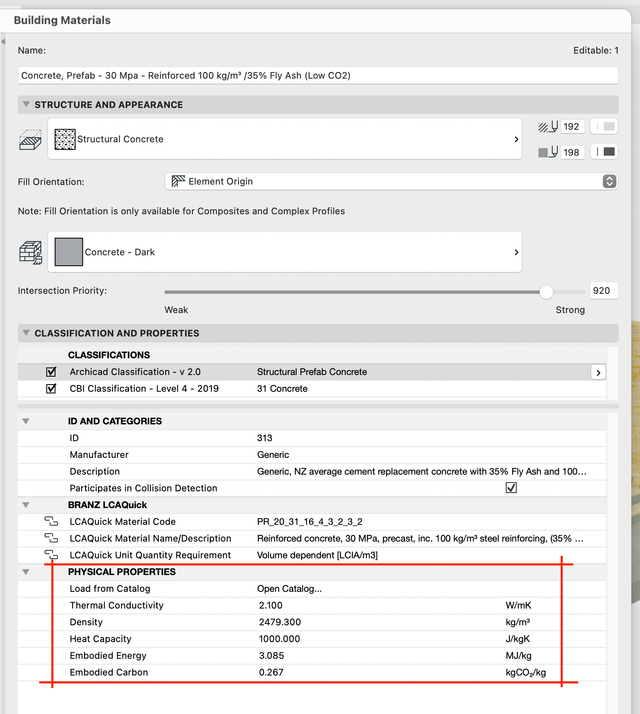Click the Intersection Priority slider handle
Screen dimensions: 640x714
pyautogui.click(x=546, y=292)
